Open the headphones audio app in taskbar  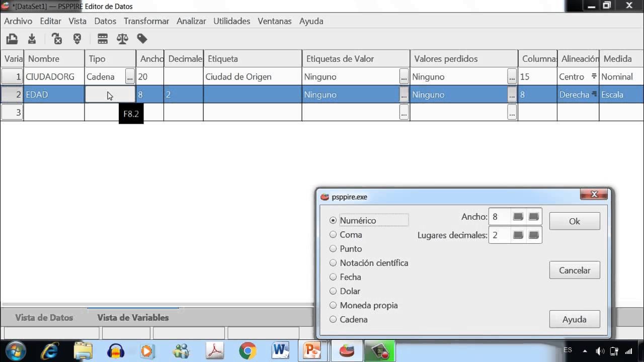(x=116, y=350)
